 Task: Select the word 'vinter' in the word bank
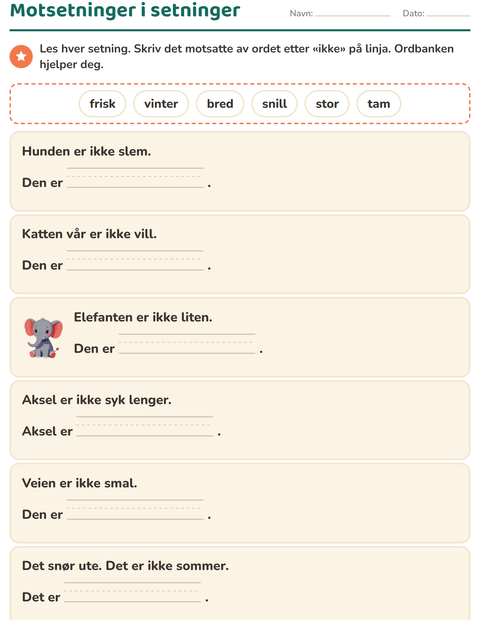(161, 104)
